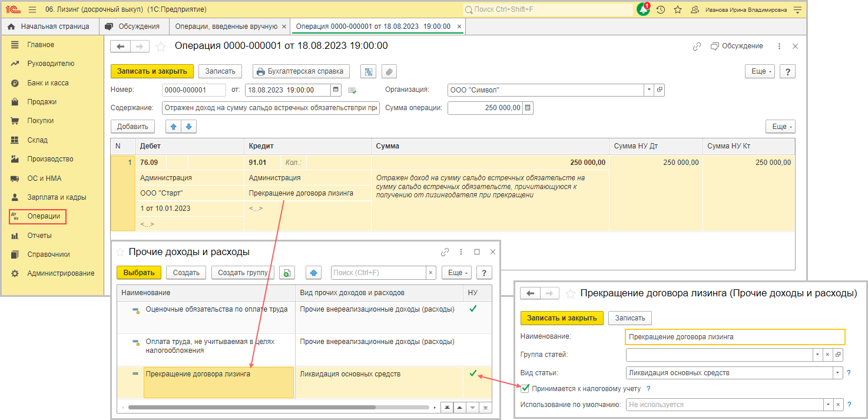The width and height of the screenshot is (868, 420).
Task: Move row down with blue arrow
Action: pos(188,127)
